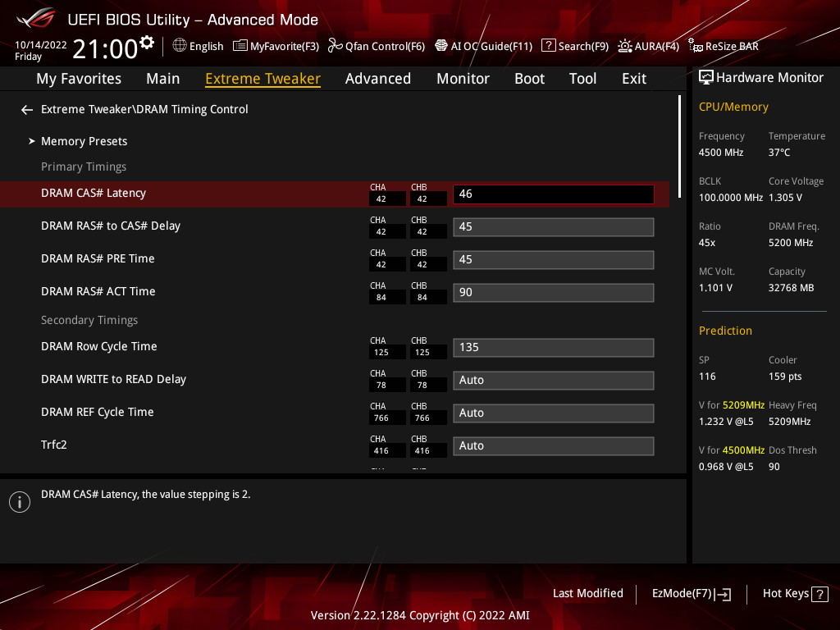
Task: Select the DRAM CAS# Latency value field
Action: (553, 194)
